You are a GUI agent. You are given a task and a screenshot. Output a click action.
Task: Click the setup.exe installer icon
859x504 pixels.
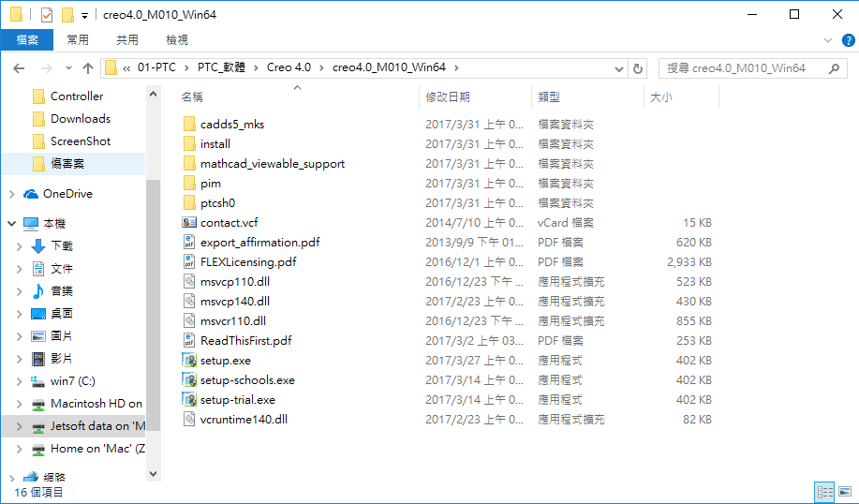click(x=189, y=361)
